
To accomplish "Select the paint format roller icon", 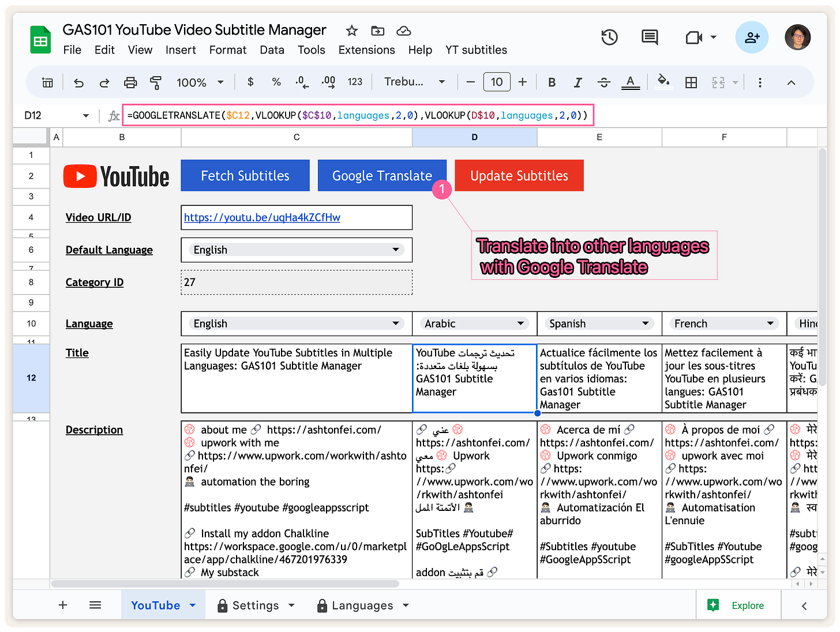I will click(156, 82).
